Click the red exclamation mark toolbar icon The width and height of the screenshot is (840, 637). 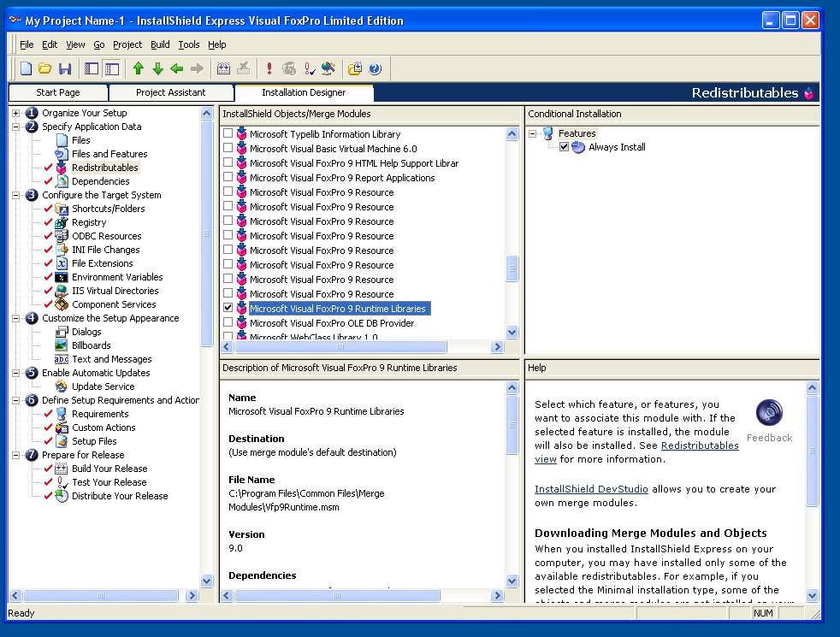(269, 68)
